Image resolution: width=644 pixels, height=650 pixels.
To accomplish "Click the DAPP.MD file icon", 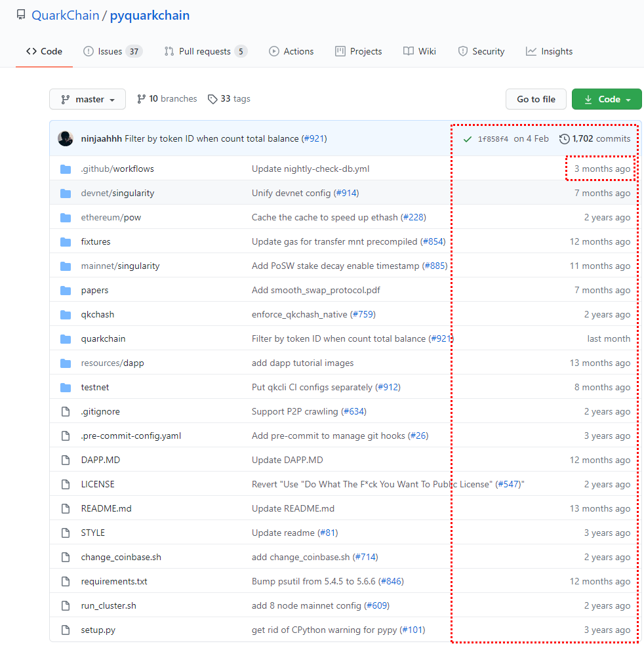I will (x=66, y=460).
